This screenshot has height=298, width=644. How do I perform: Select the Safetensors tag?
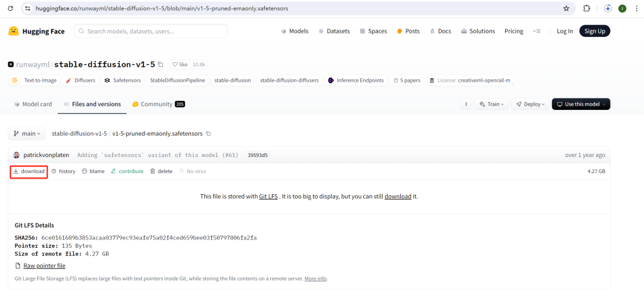122,80
